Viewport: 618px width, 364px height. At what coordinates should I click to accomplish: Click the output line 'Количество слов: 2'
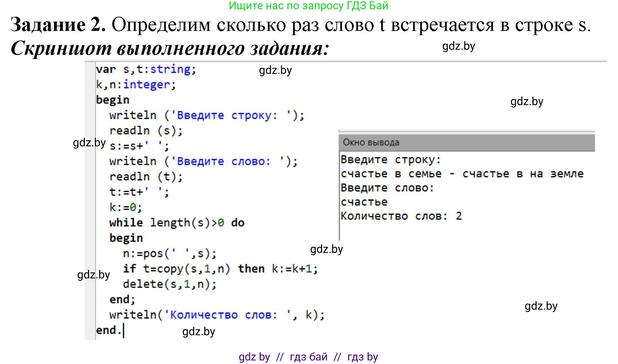[x=401, y=216]
